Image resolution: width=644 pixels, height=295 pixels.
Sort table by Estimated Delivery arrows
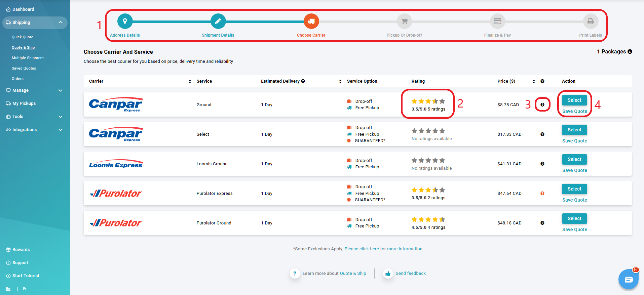[x=340, y=81]
